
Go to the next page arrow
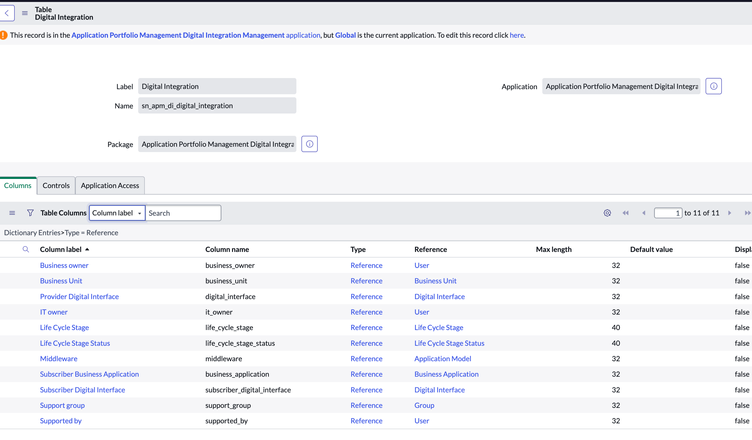[x=729, y=213]
